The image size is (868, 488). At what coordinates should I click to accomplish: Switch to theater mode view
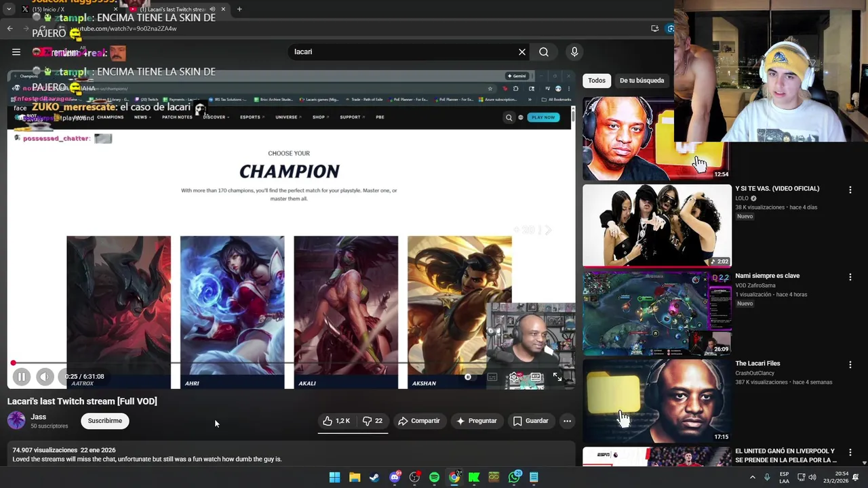point(536,377)
